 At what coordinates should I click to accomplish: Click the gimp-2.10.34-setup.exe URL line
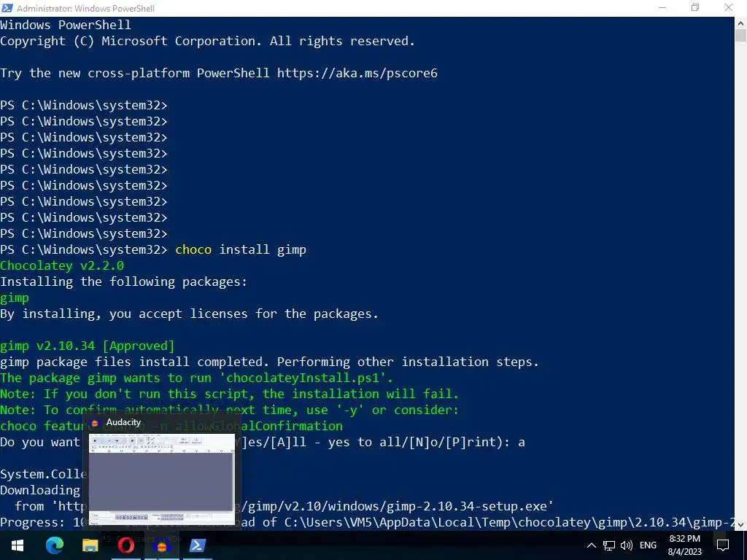pyautogui.click(x=284, y=506)
